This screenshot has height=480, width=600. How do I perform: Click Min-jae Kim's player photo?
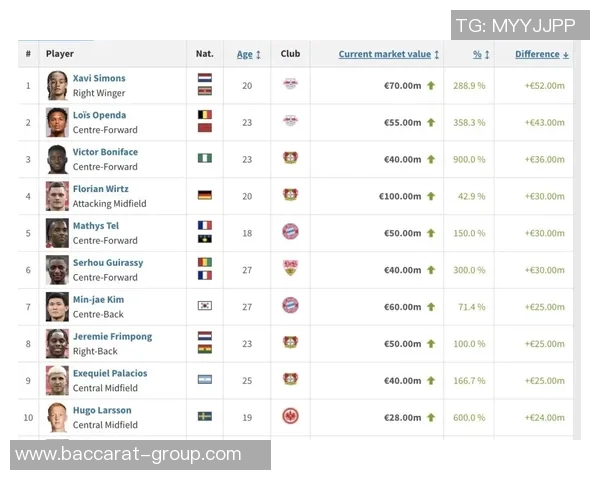point(57,306)
